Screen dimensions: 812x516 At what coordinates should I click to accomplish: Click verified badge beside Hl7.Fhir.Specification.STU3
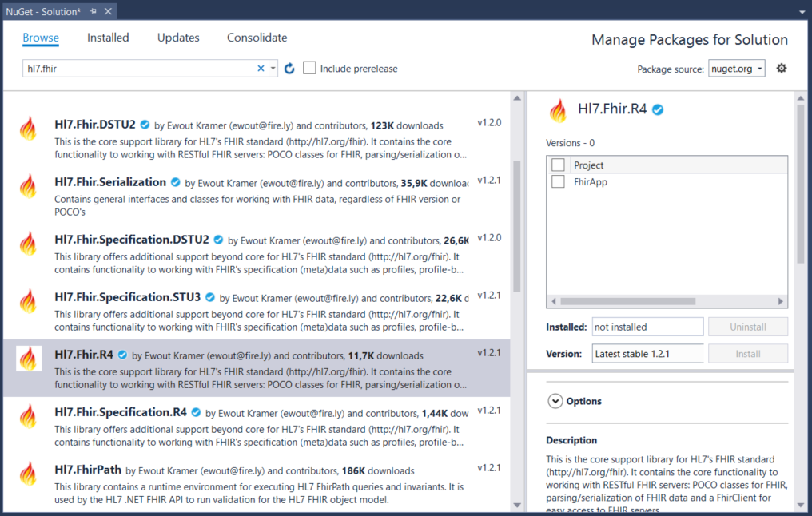209,297
